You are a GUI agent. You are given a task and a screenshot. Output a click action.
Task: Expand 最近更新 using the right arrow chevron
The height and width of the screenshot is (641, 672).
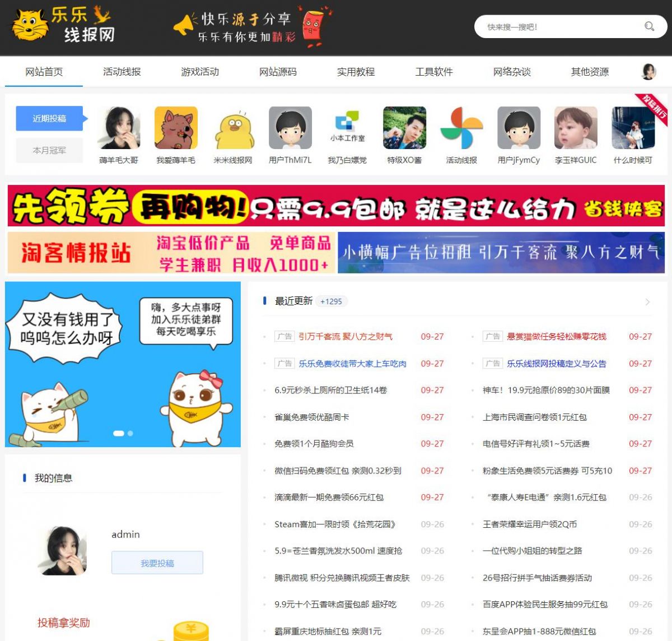point(648,301)
